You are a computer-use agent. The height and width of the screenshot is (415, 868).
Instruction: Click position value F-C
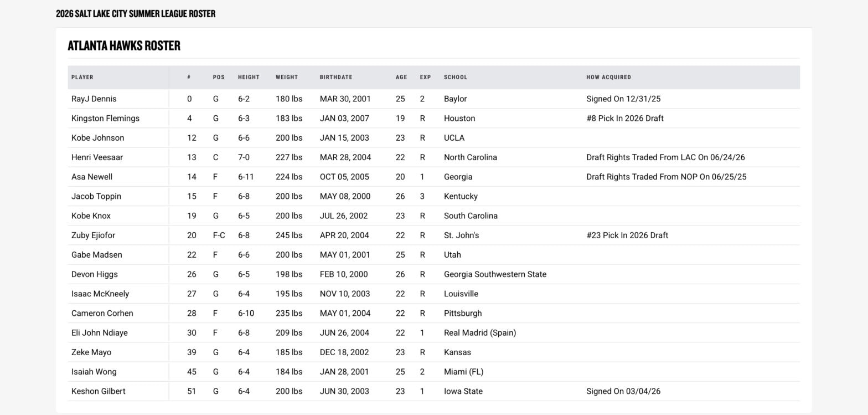(x=219, y=235)
